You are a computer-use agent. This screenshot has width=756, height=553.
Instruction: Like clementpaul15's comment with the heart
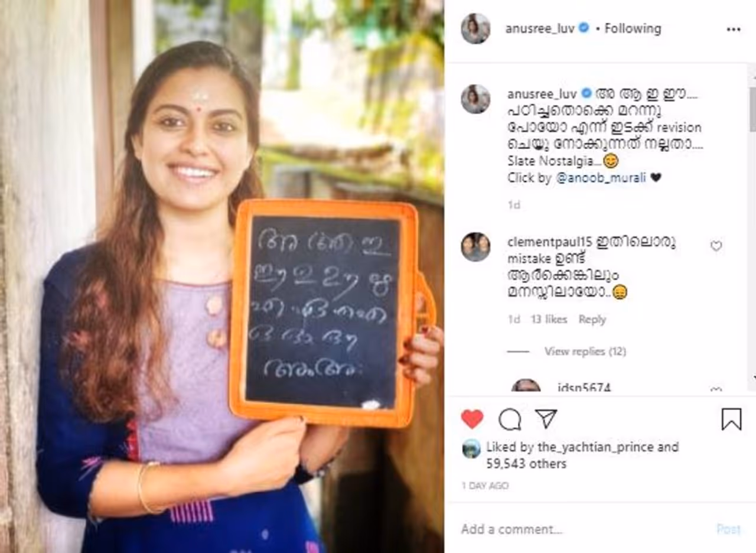pos(716,246)
